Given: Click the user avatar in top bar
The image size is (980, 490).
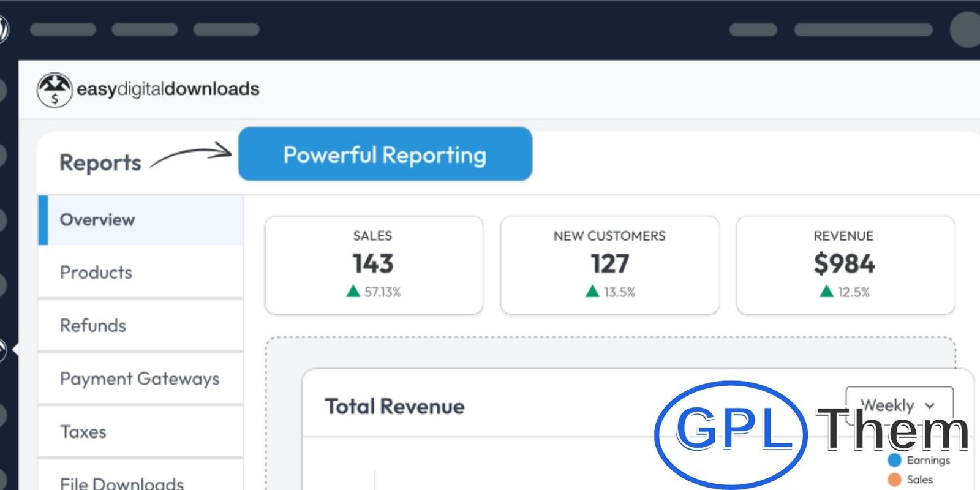Looking at the screenshot, I should tap(965, 29).
